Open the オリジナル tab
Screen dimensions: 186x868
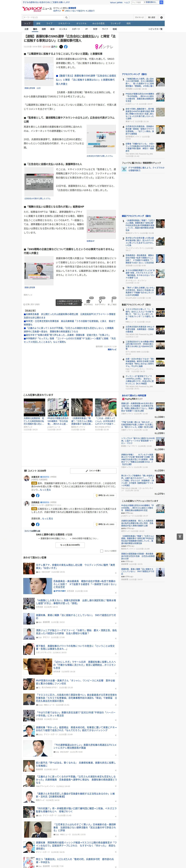[x=81, y=24]
